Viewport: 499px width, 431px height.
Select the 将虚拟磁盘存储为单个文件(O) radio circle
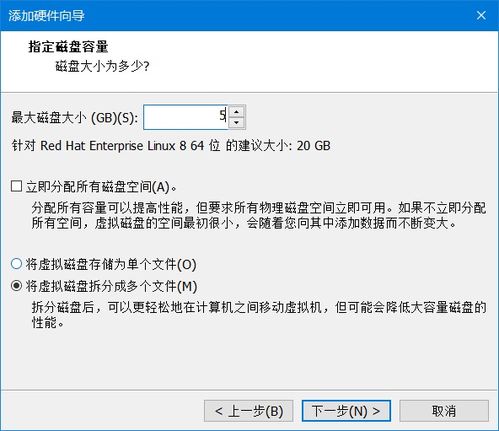17,264
